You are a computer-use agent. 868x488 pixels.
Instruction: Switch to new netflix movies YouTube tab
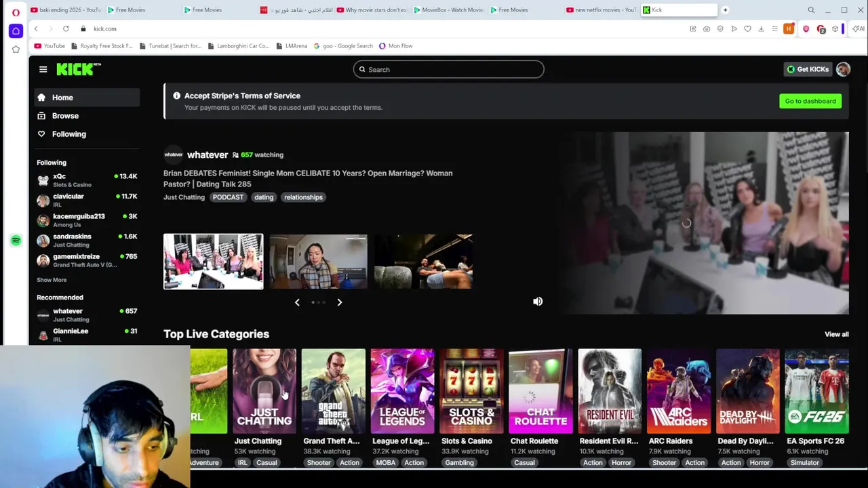601,10
